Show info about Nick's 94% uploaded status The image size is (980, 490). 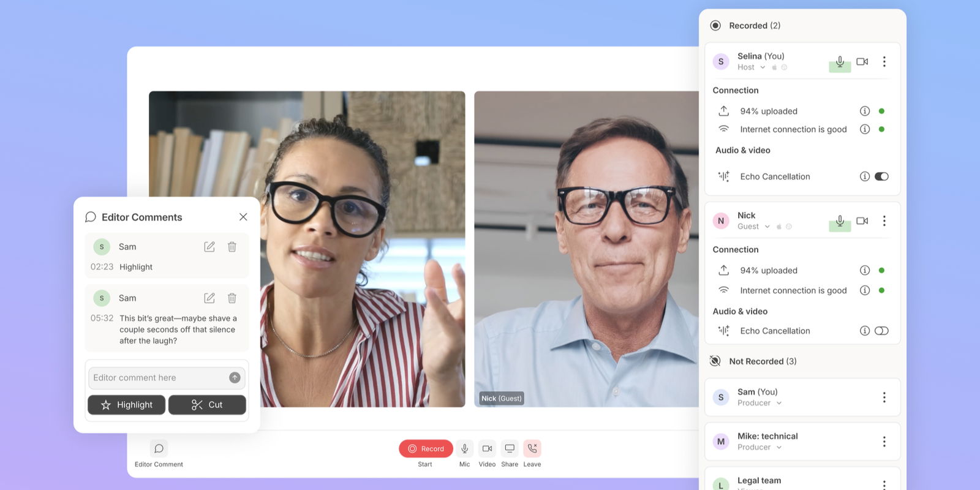coord(865,271)
